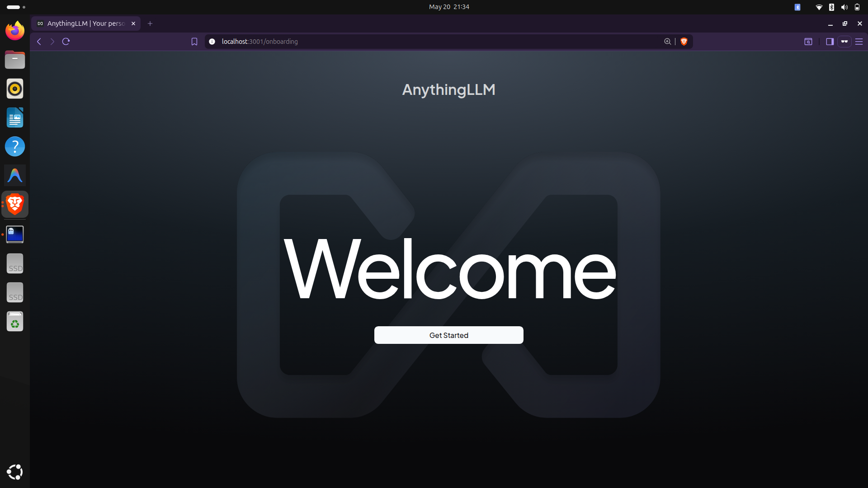Show applications via Ubuntu logo button
The image size is (868, 488).
[15, 472]
